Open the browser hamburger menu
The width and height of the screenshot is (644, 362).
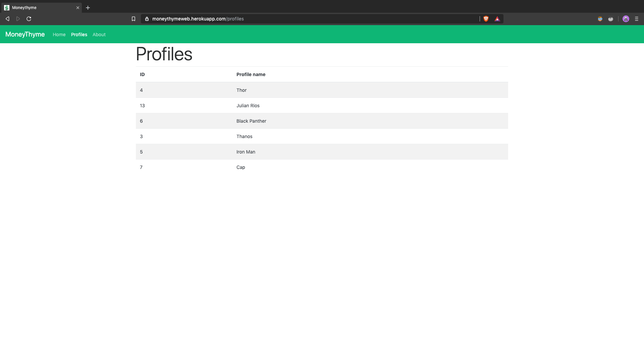637,19
